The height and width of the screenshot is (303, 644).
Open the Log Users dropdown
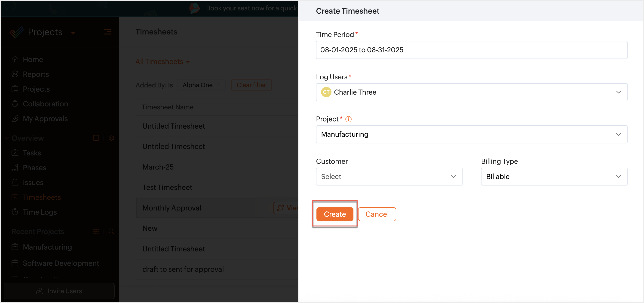click(x=471, y=92)
